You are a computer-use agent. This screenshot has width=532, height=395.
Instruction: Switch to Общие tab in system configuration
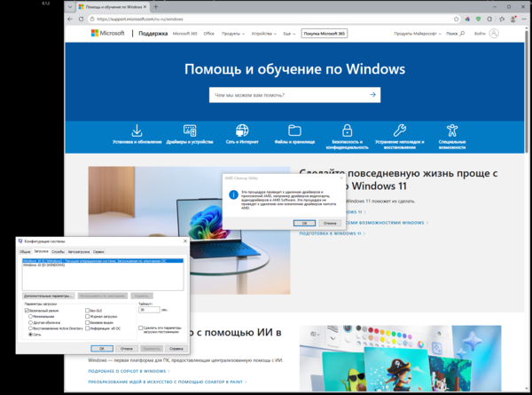25,252
